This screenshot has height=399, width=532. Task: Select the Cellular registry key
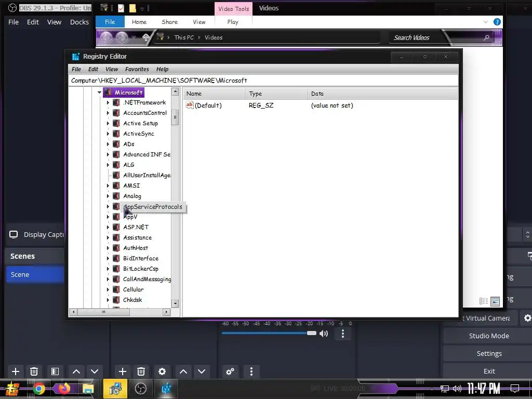pyautogui.click(x=133, y=289)
